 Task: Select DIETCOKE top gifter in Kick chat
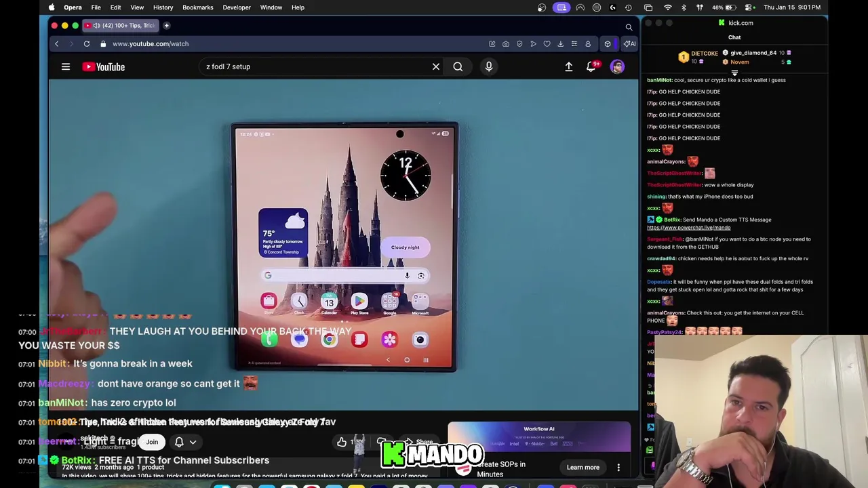pos(704,54)
